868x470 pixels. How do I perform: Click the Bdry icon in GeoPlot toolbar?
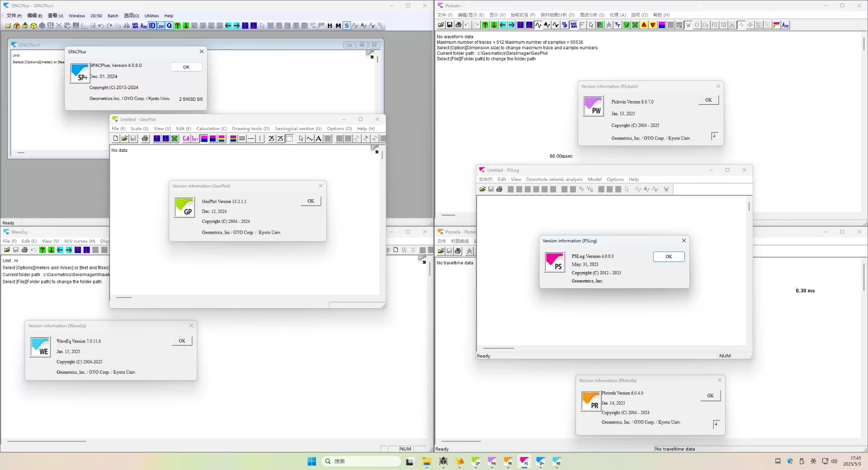[195, 139]
